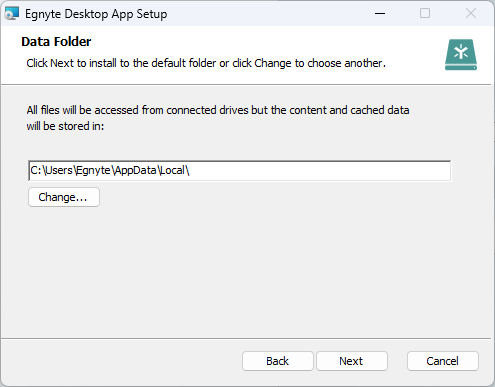The width and height of the screenshot is (495, 387).
Task: Click the Egnyte installer icon in title bar
Action: coord(11,13)
